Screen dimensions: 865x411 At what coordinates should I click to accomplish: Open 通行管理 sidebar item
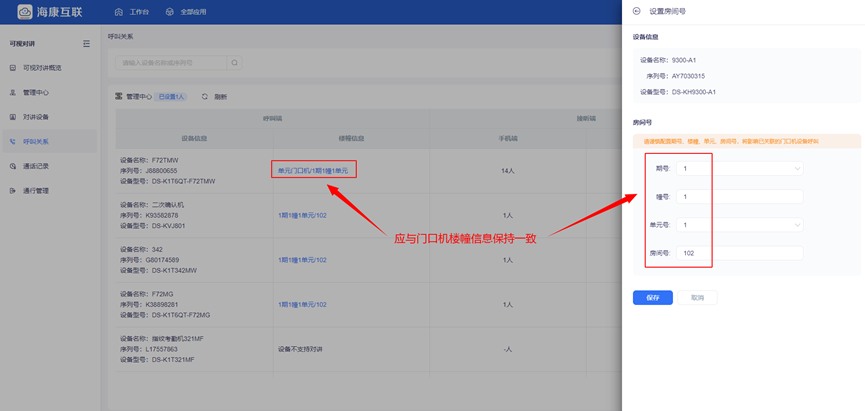point(36,190)
